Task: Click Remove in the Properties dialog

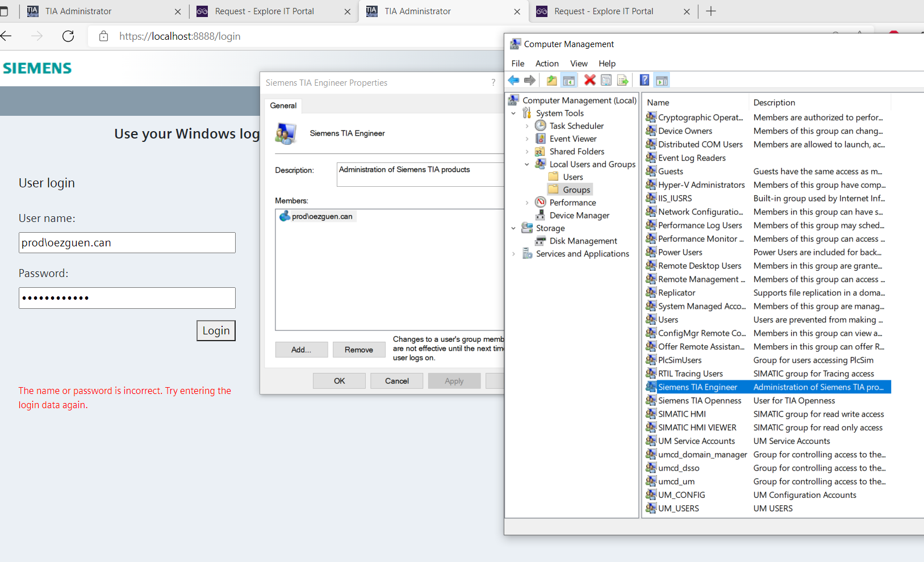Action: pos(359,350)
